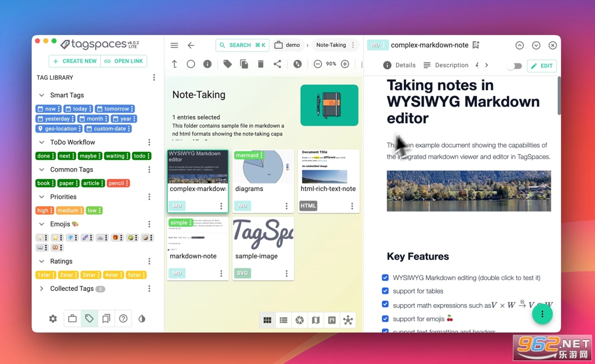
Task: Collapse the Common Tags group
Action: 42,169
